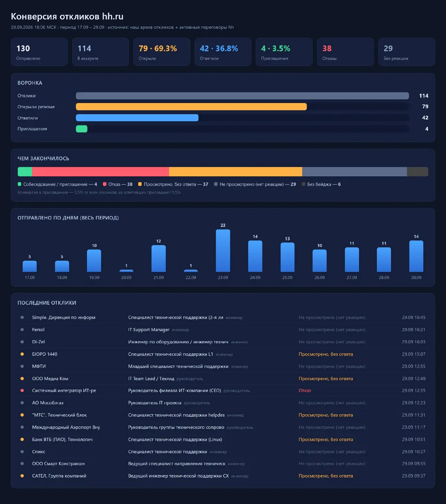Click the company name Fersol
Image resolution: width=446 pixels, height=504 pixels.
[x=38, y=330]
